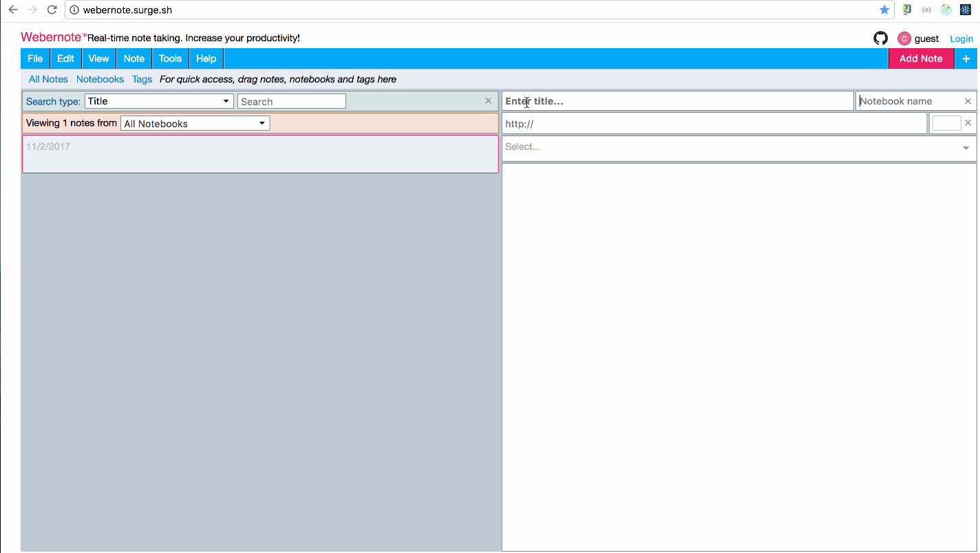Click the http:// URL field

point(714,124)
